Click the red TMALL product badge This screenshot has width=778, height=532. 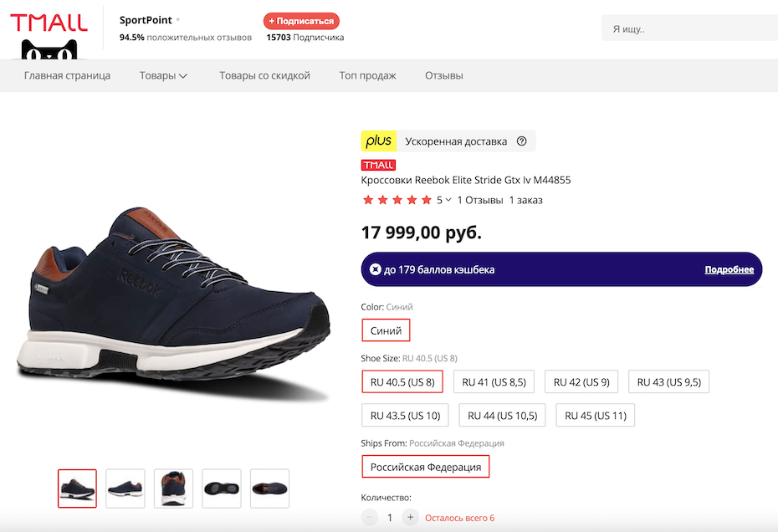378,165
